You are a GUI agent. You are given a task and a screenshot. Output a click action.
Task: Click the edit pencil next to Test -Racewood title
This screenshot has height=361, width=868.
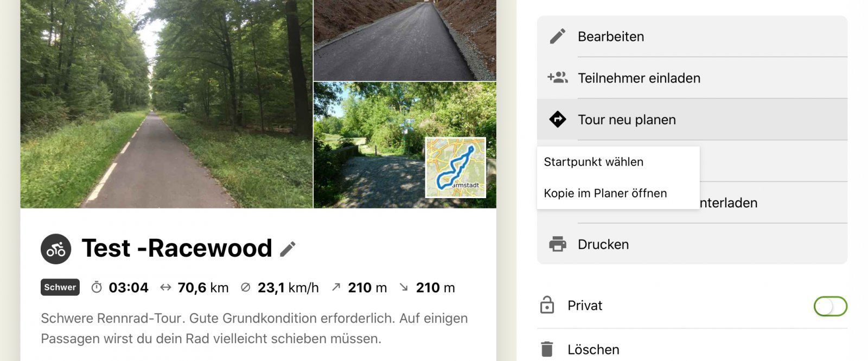coord(288,249)
